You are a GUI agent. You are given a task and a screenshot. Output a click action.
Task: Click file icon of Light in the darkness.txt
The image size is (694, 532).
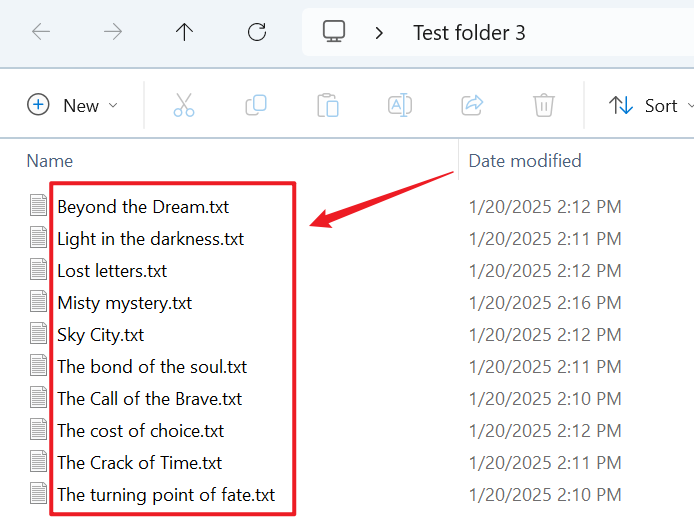tap(39, 237)
